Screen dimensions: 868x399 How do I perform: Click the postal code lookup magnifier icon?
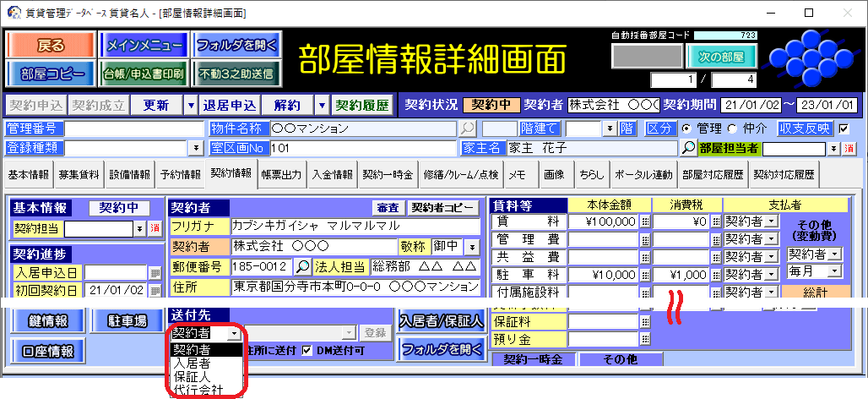click(303, 266)
